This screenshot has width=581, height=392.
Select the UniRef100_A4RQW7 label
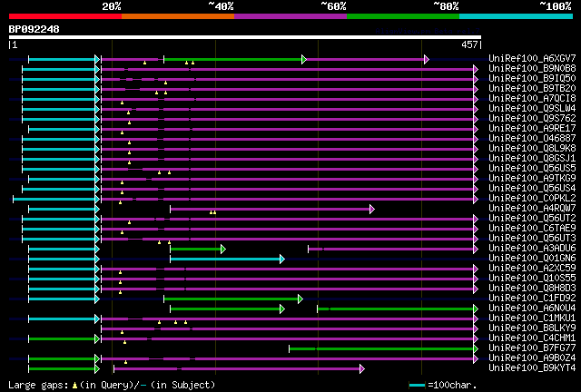pyautogui.click(x=532, y=209)
